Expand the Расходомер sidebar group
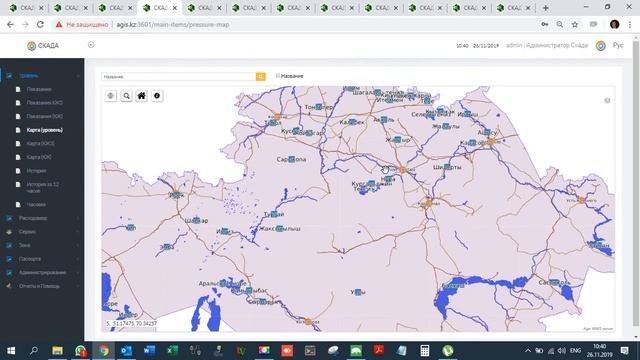 (x=42, y=218)
